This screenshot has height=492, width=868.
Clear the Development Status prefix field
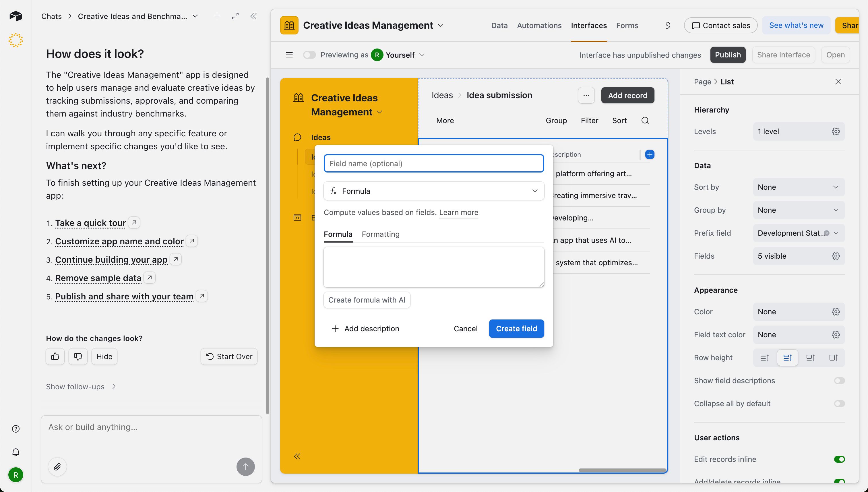pyautogui.click(x=826, y=233)
